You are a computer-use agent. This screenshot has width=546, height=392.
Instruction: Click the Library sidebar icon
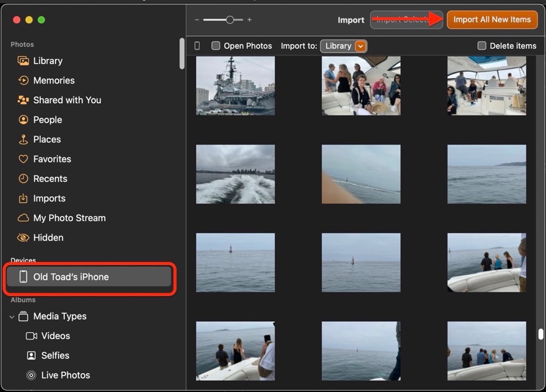[23, 61]
